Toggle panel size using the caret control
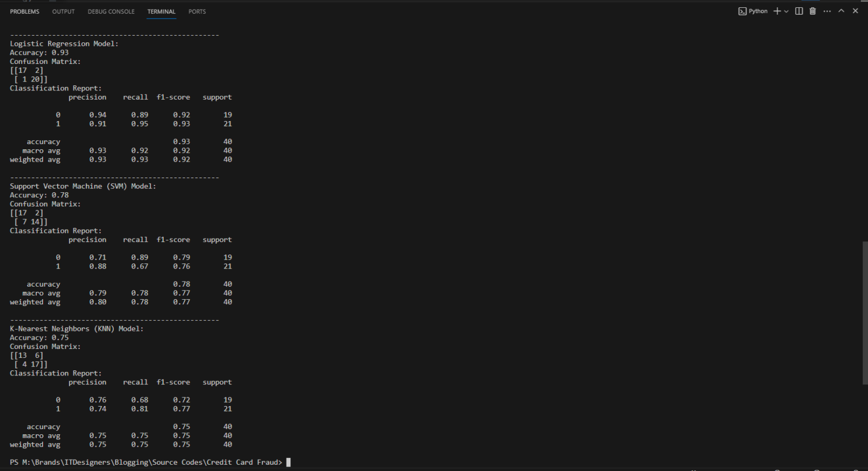 point(841,11)
